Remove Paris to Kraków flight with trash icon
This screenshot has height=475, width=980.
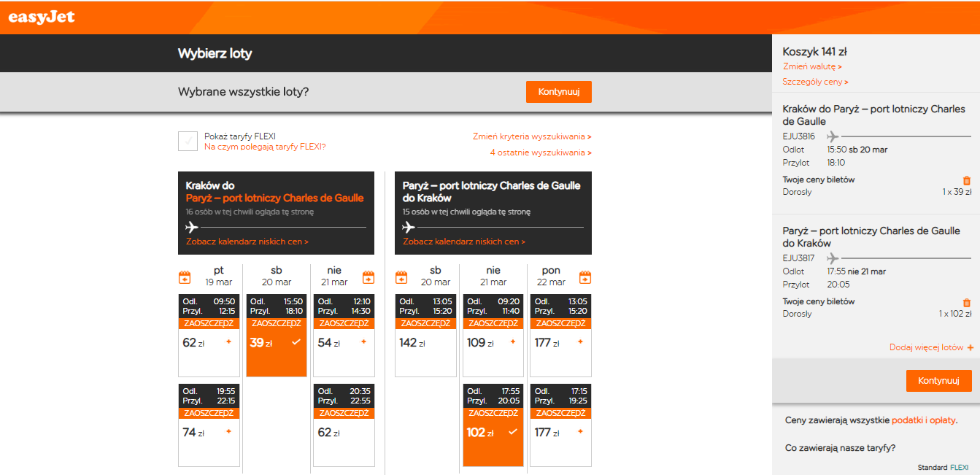pyautogui.click(x=967, y=302)
